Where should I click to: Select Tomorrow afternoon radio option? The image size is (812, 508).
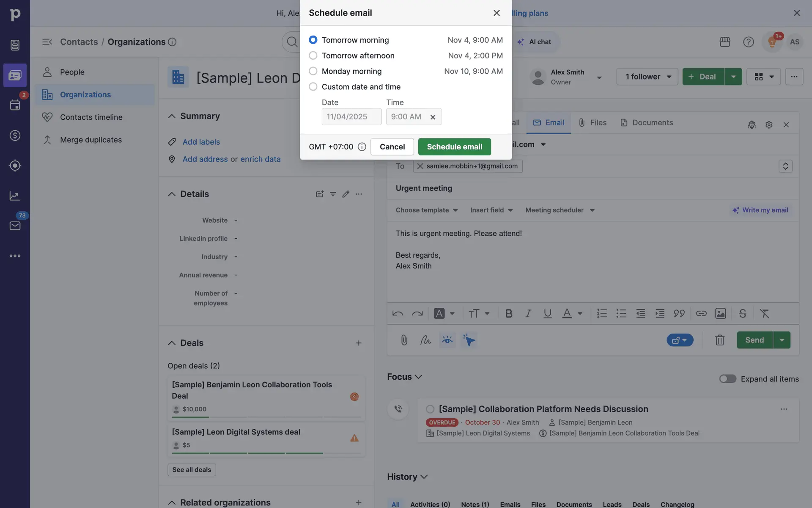point(313,55)
